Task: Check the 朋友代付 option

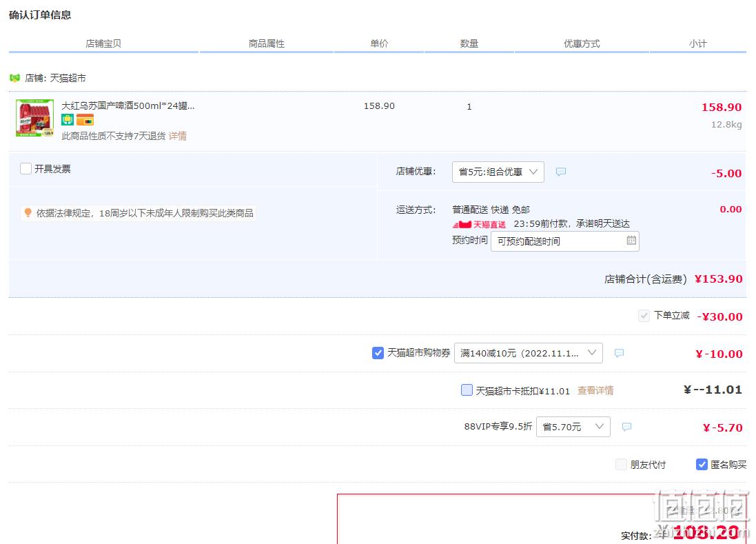Action: pyautogui.click(x=621, y=465)
